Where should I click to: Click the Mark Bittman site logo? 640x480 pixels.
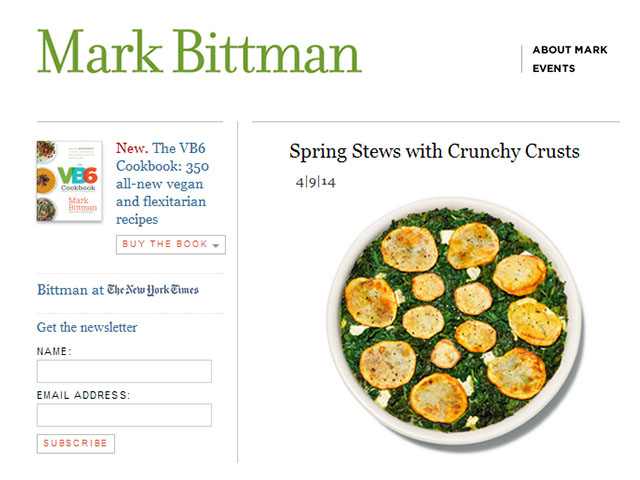click(199, 52)
